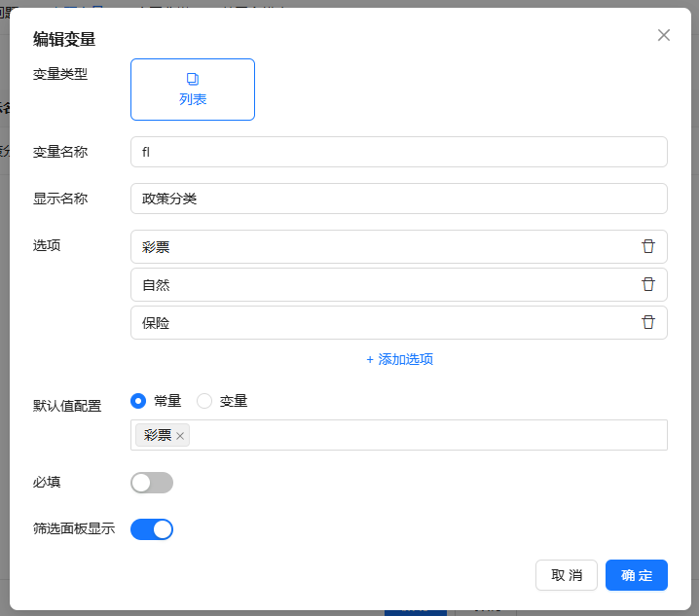Select the 变量 radio button
The width and height of the screenshot is (699, 616).
204,401
